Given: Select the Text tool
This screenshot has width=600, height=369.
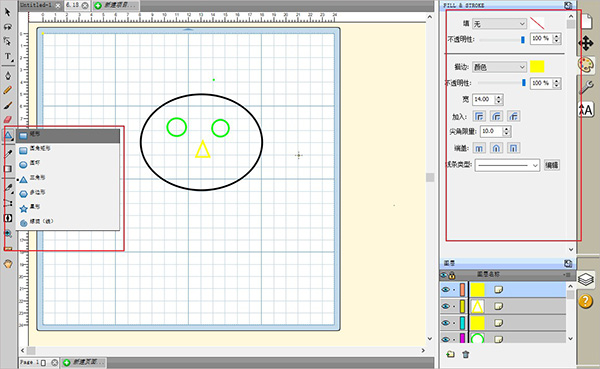Looking at the screenshot, I should coord(8,56).
